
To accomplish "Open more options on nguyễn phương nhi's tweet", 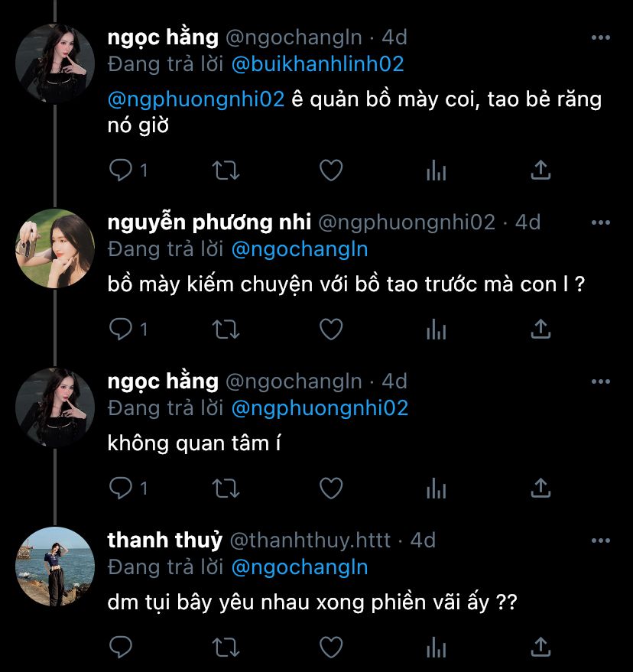I will point(601,222).
